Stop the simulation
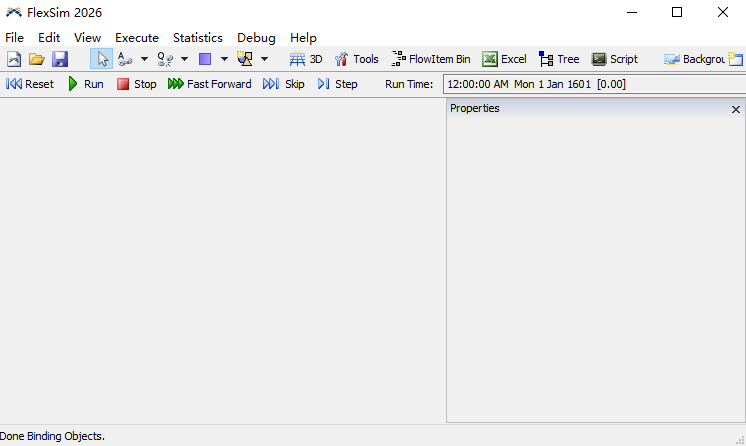This screenshot has width=746, height=446. 137,84
